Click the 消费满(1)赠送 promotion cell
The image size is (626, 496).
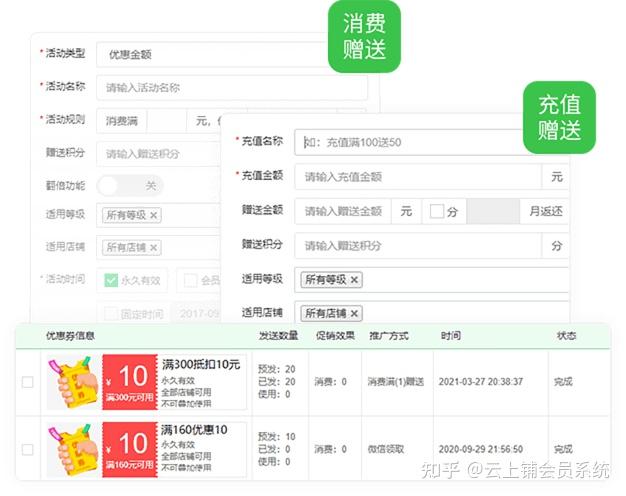[x=396, y=382]
